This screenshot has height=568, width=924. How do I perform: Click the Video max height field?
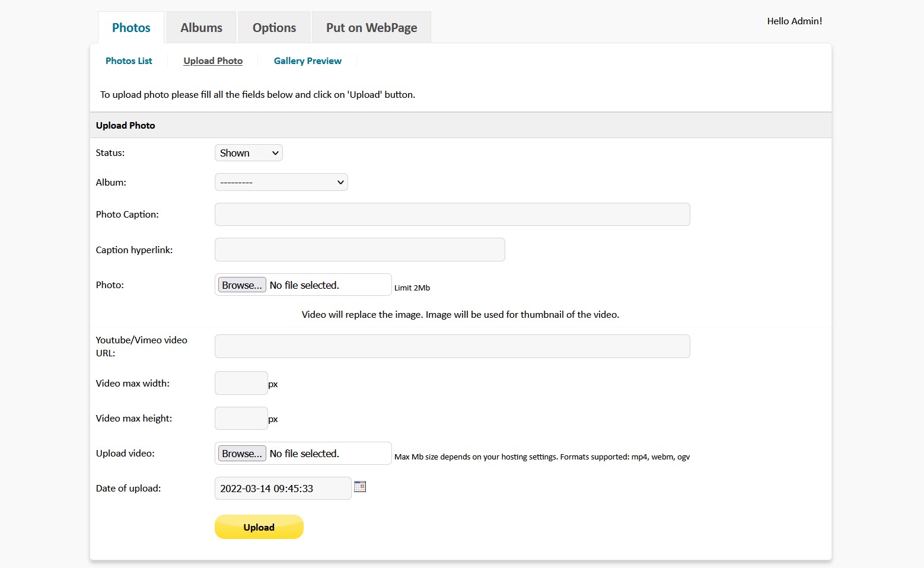(241, 418)
